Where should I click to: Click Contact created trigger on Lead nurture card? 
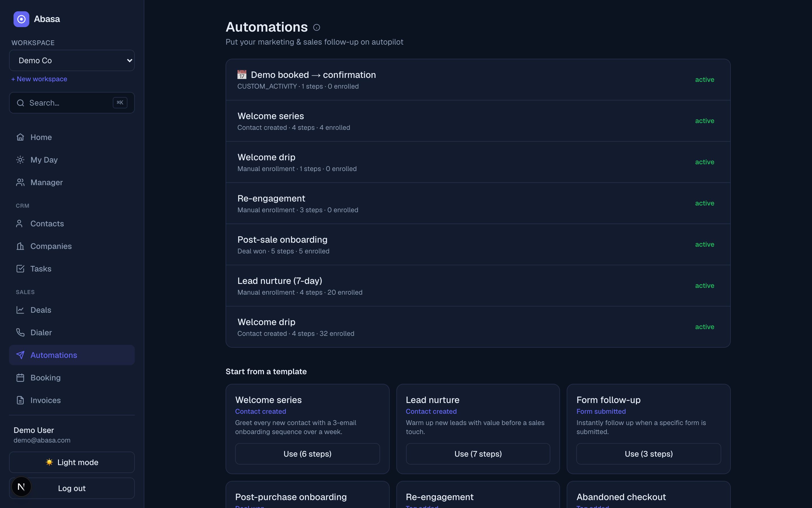coord(431,411)
